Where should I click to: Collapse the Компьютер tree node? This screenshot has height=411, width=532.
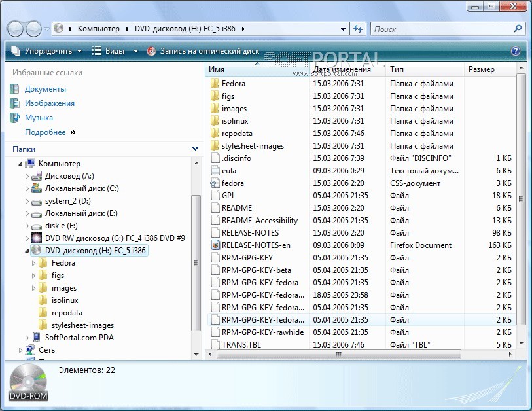[x=20, y=164]
